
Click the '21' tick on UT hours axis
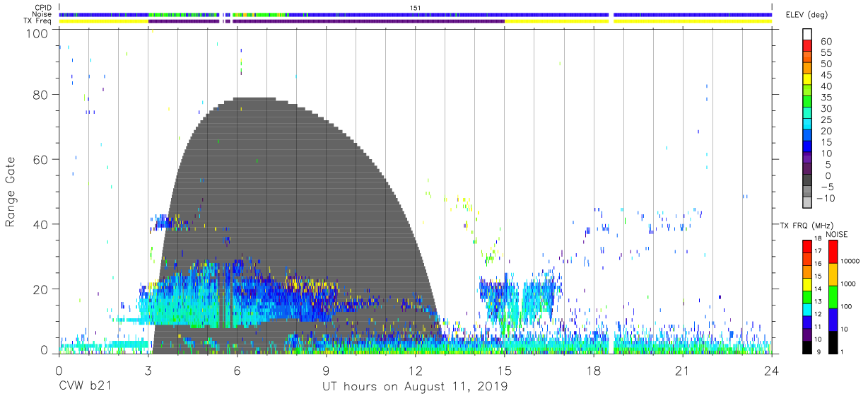coord(683,371)
